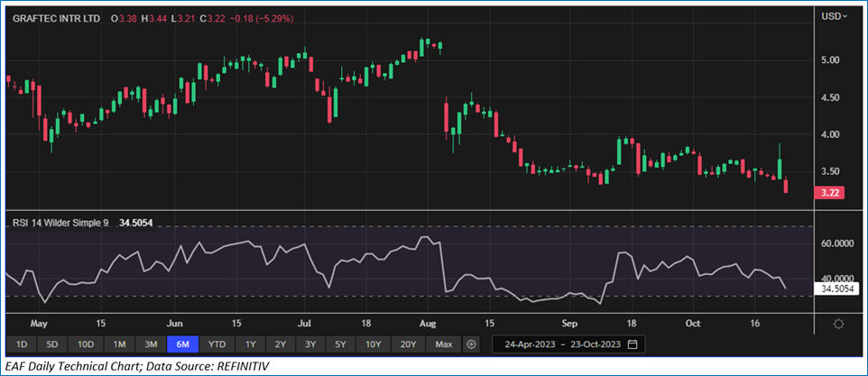
Task: Choose the 1M range button
Action: click(119, 344)
